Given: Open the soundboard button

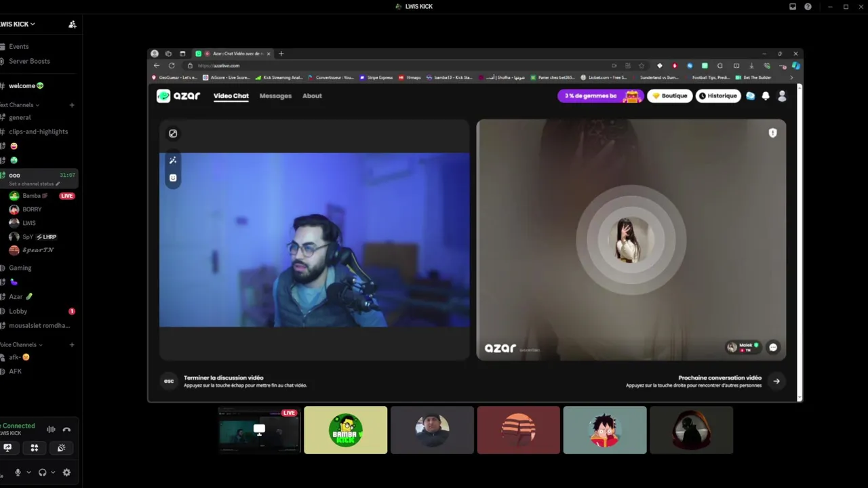Looking at the screenshot, I should click(61, 447).
